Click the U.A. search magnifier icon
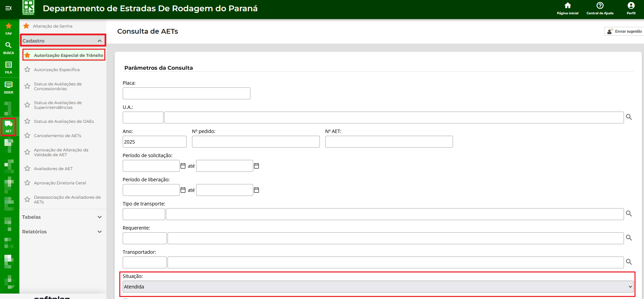The image size is (644, 299). 629,117
